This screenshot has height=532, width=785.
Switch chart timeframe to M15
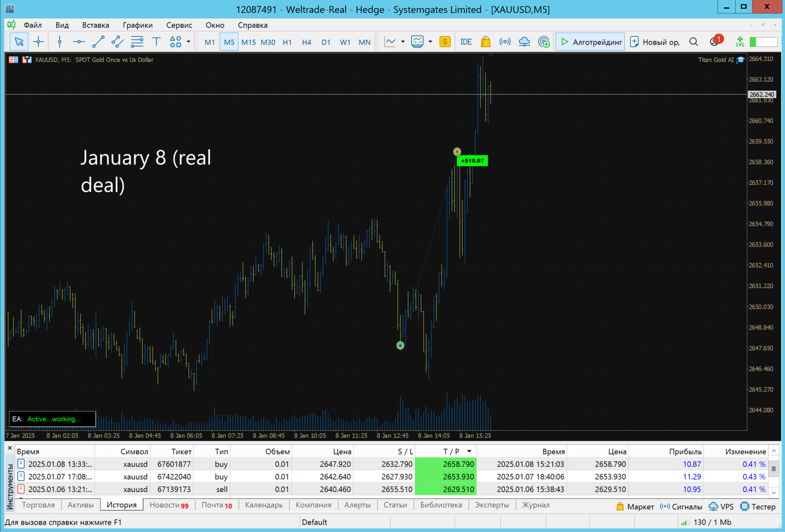tap(248, 42)
